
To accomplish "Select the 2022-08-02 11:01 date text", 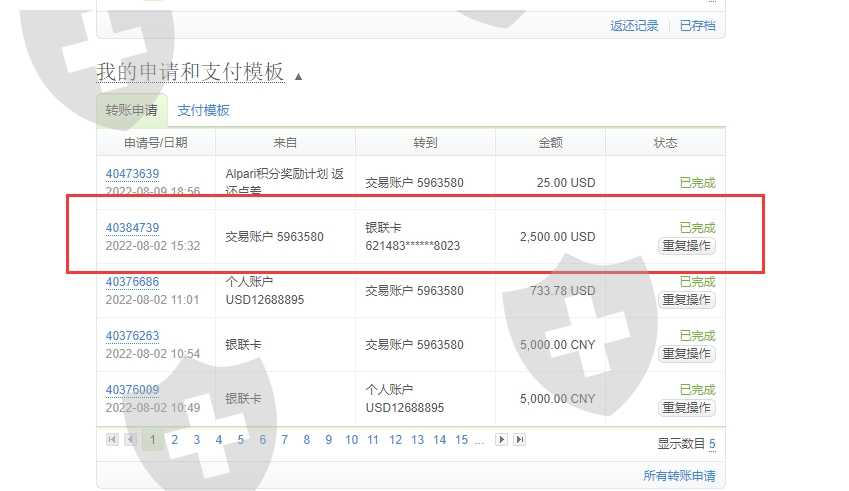I will click(152, 300).
